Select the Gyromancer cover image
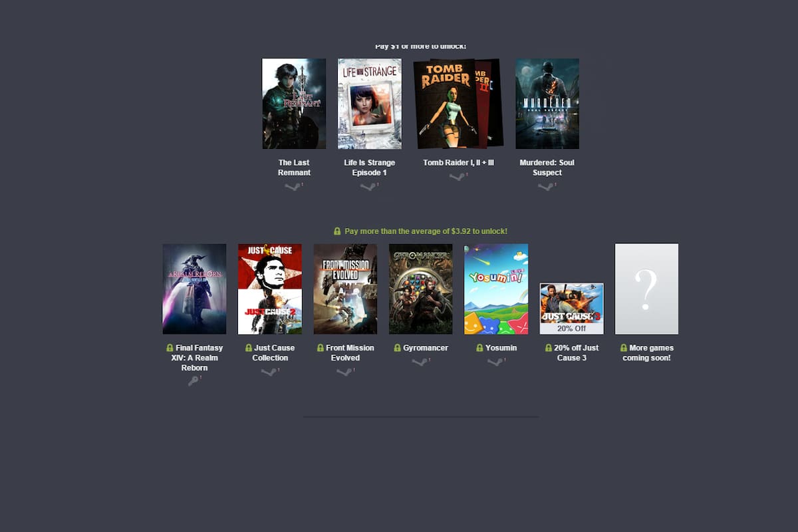The height and width of the screenshot is (532, 798). (x=421, y=289)
